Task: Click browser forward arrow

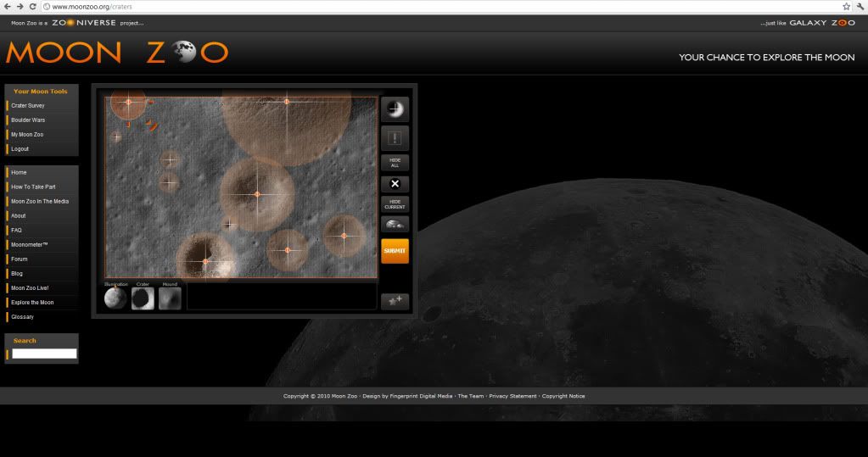Action: tap(20, 7)
